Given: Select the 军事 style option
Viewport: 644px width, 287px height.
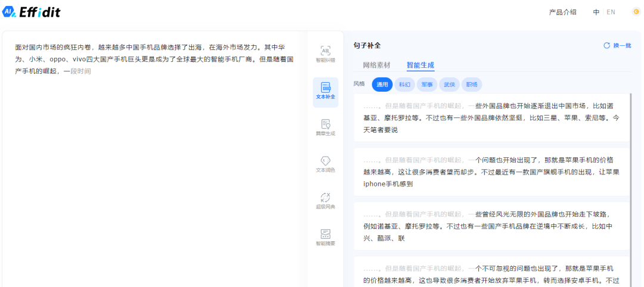Looking at the screenshot, I should (427, 85).
